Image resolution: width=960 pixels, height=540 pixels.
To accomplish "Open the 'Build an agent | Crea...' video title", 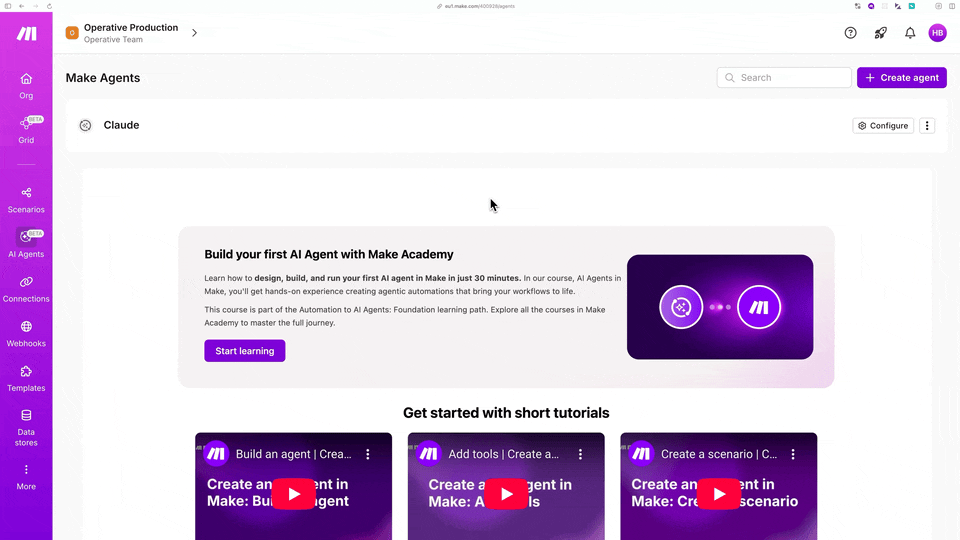I will click(x=294, y=454).
